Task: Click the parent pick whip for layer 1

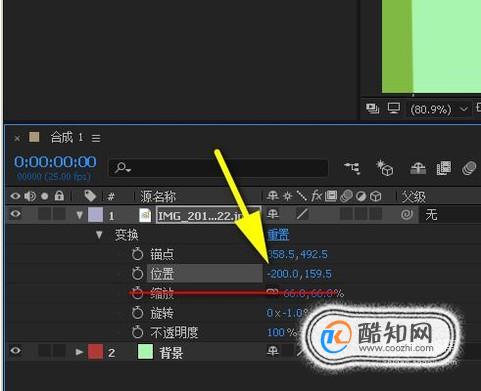Action: (407, 214)
